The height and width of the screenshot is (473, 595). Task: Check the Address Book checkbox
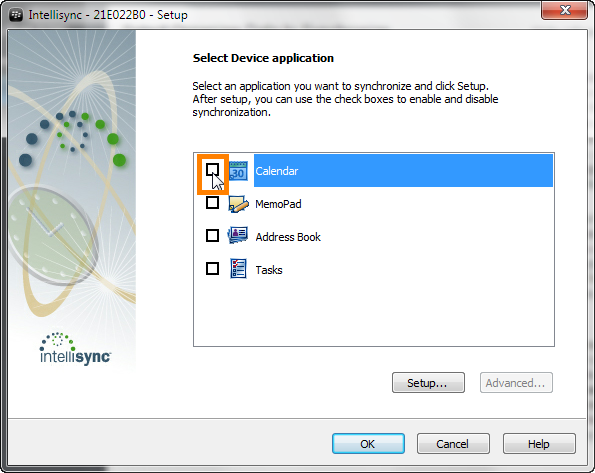pos(212,236)
